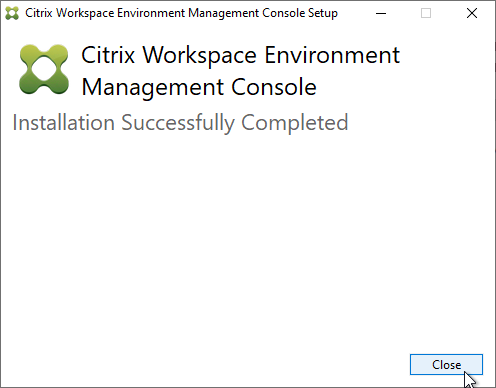
Task: Open the Citrix system menu icon in title bar
Action: coord(12,13)
